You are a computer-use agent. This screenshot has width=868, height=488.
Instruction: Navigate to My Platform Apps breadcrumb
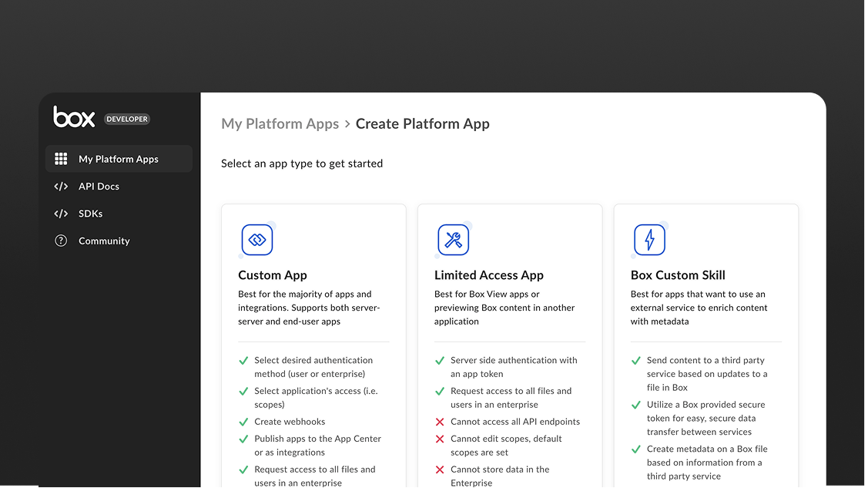point(280,123)
